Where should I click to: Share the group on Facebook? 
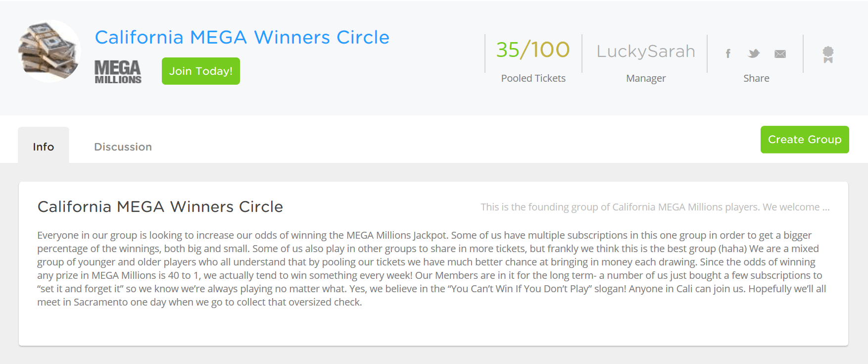(x=728, y=53)
